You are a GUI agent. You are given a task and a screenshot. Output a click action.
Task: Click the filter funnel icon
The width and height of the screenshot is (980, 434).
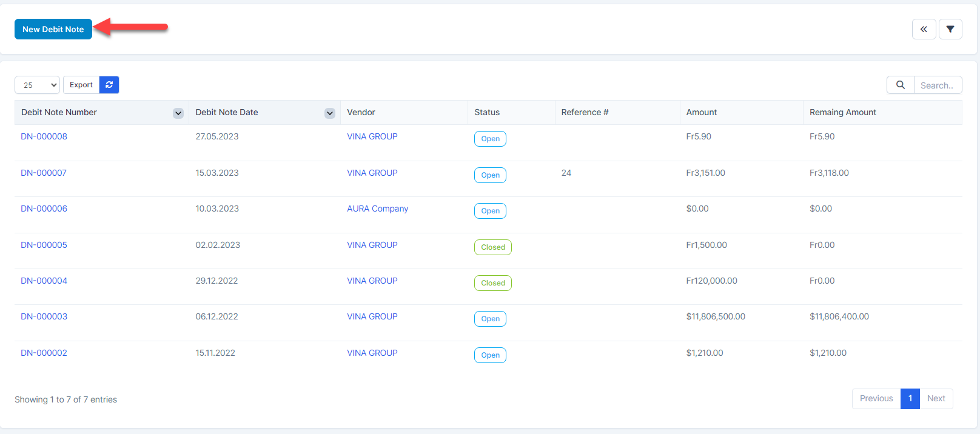point(950,29)
